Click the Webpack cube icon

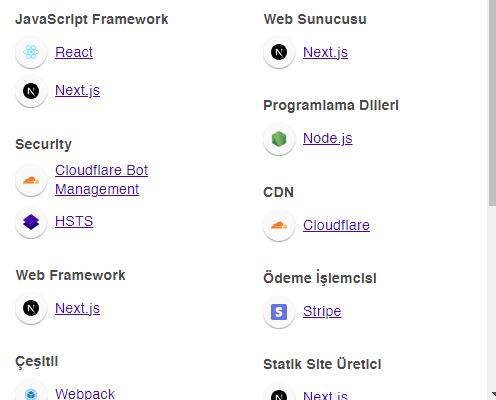point(31,394)
